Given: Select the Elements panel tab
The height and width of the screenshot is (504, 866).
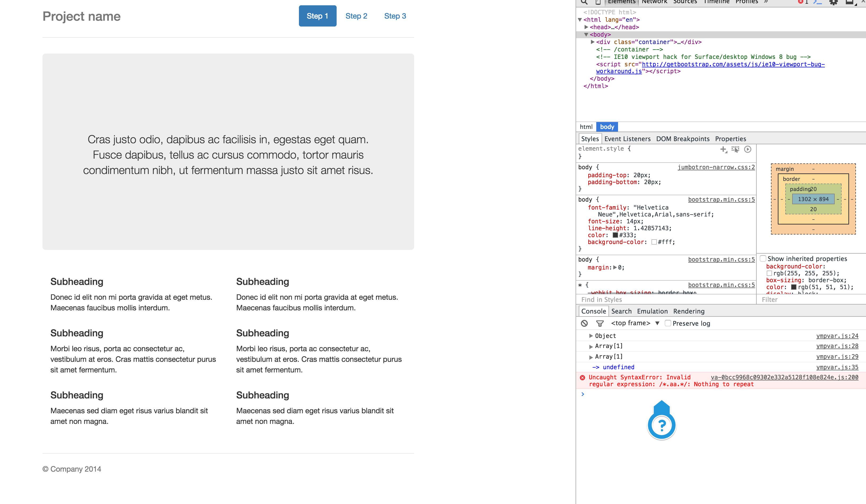Looking at the screenshot, I should (x=621, y=2).
